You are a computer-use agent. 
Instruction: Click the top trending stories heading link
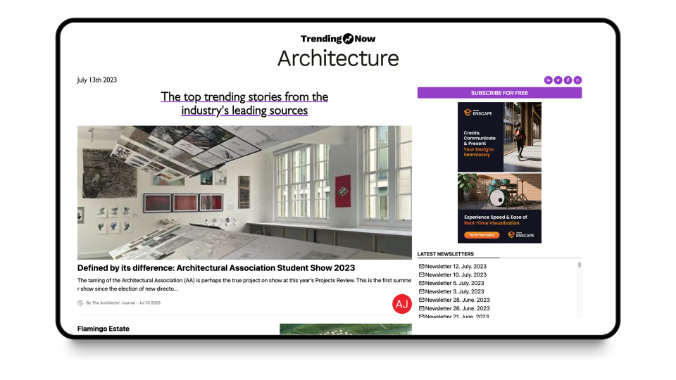point(244,104)
